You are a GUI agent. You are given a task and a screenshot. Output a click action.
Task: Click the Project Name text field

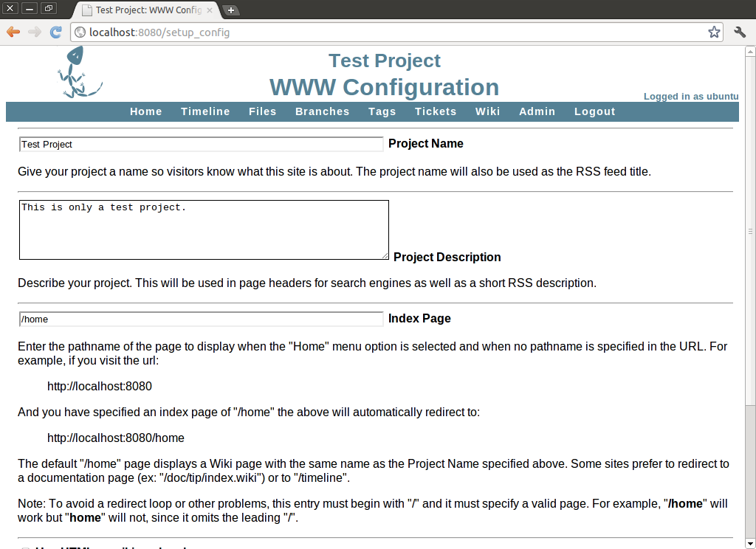click(202, 144)
